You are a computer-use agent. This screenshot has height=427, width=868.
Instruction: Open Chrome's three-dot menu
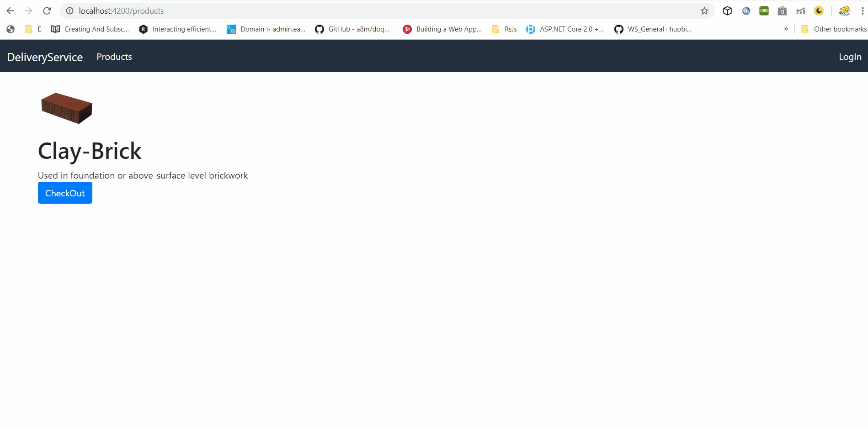click(x=862, y=11)
